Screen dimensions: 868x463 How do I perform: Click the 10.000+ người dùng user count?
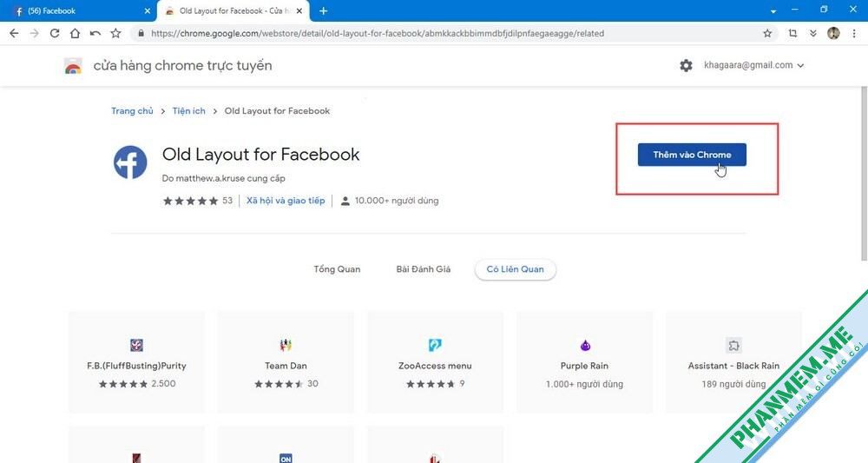click(397, 201)
